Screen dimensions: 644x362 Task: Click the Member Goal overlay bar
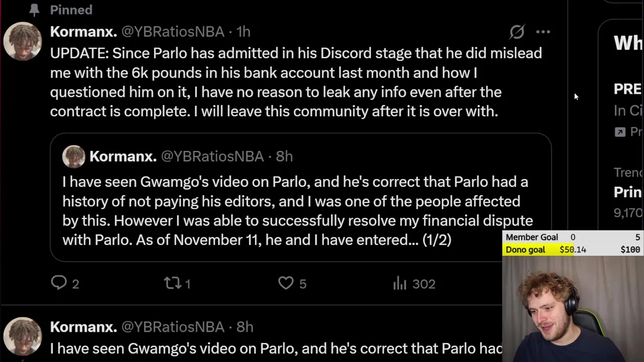pos(573,237)
